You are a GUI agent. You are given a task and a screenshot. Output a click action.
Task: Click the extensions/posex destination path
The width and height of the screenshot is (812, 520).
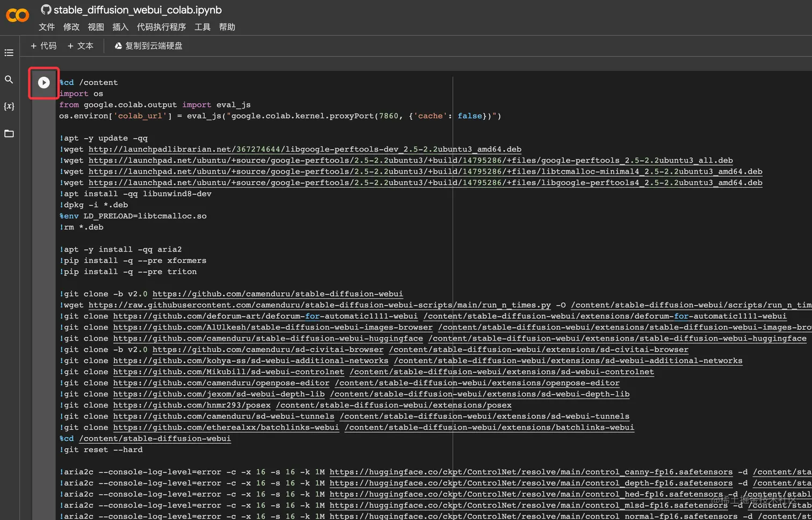coord(394,406)
